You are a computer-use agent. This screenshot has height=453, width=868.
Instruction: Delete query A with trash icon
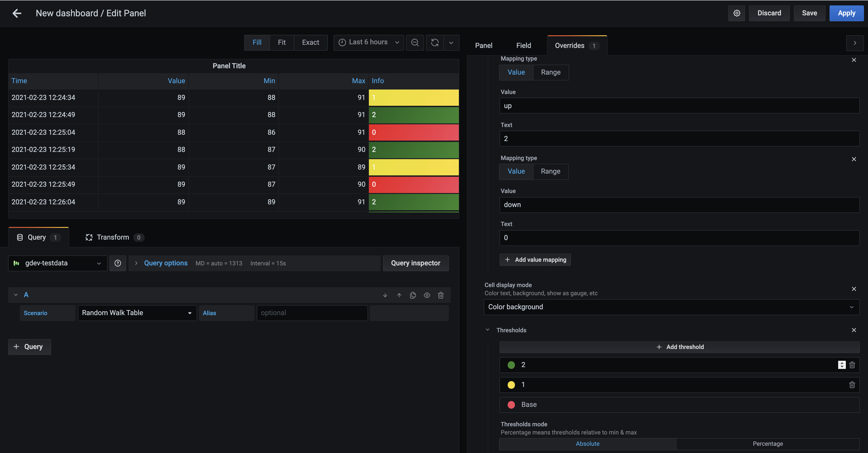click(440, 295)
